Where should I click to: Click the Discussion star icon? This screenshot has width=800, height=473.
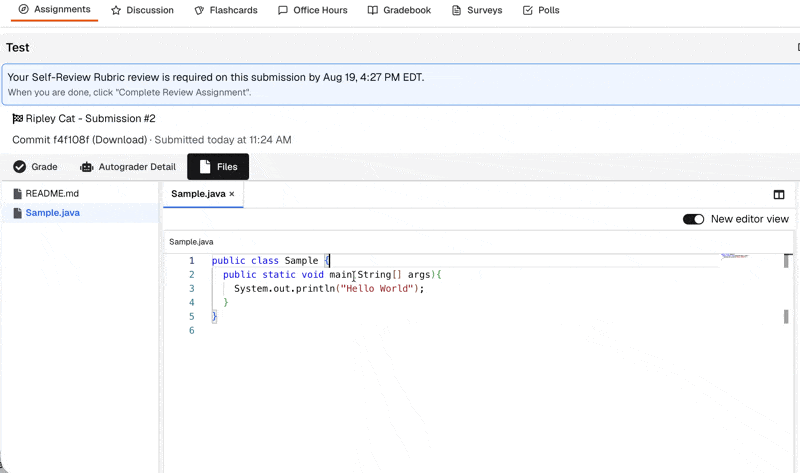coord(116,10)
